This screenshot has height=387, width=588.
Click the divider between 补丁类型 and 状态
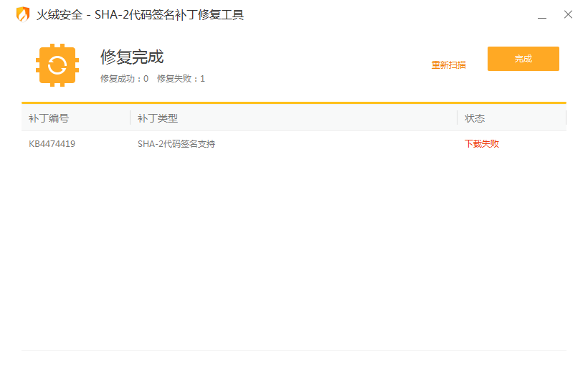457,118
